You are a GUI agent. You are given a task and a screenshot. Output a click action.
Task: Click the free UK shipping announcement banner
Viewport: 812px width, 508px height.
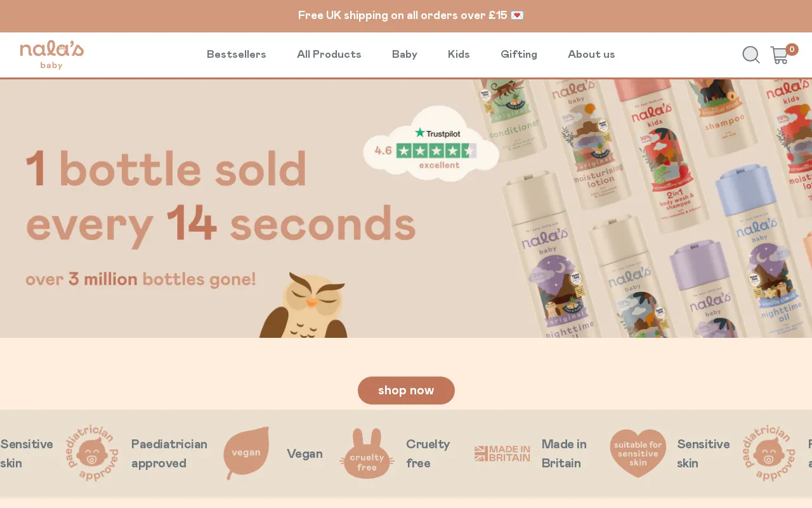[x=406, y=16]
